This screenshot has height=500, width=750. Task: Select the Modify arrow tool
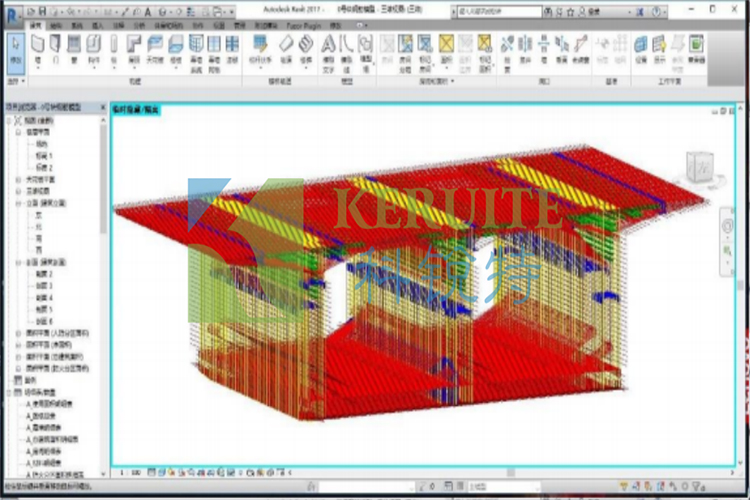(16, 53)
